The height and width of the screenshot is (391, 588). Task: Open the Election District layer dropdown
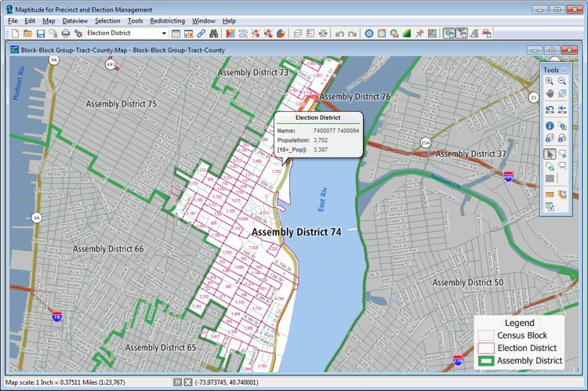click(164, 34)
